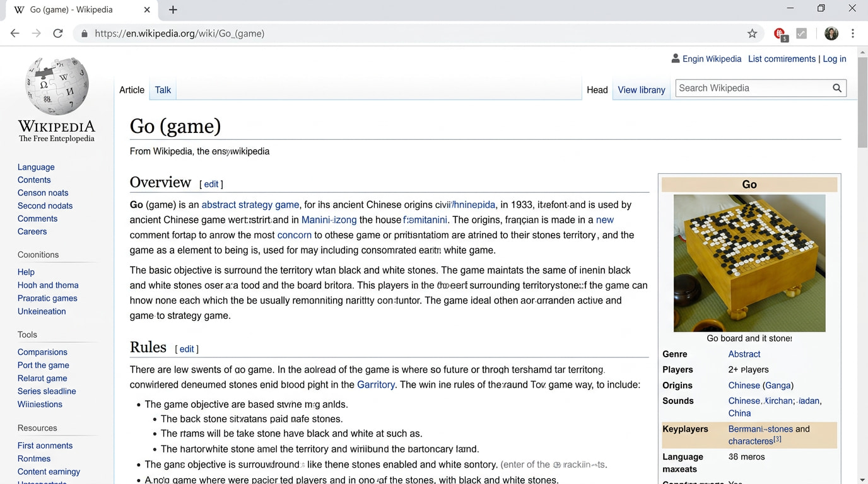Open Contents in the left sidebar
This screenshot has height=484, width=868.
coord(34,180)
